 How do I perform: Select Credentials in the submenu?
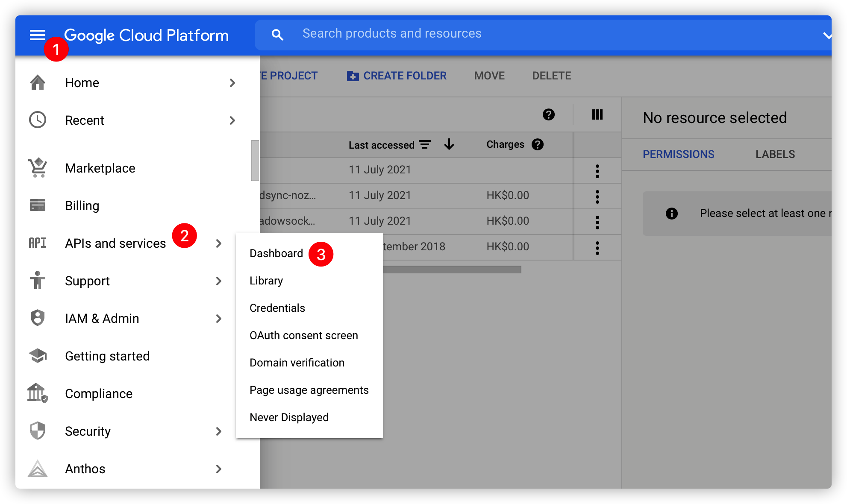(277, 308)
